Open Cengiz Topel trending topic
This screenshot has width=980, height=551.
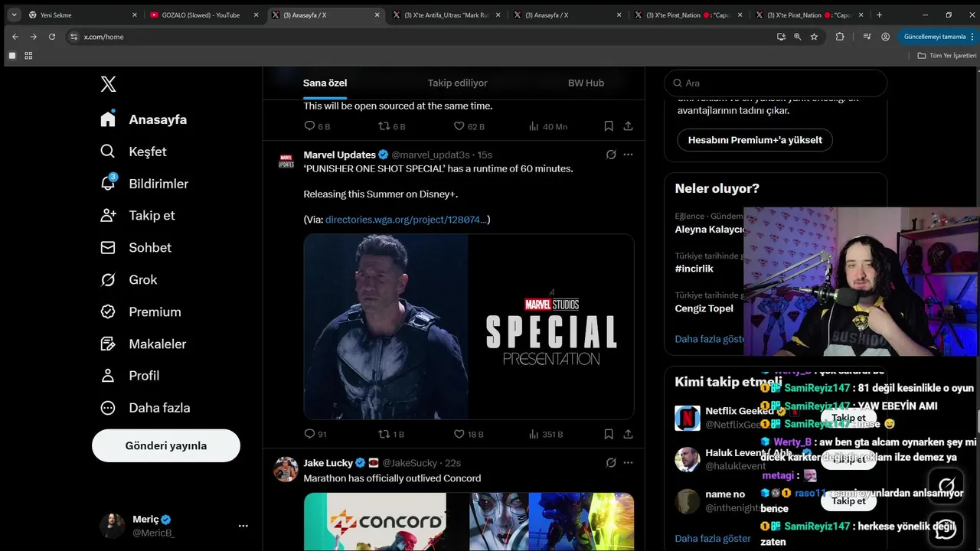(704, 308)
